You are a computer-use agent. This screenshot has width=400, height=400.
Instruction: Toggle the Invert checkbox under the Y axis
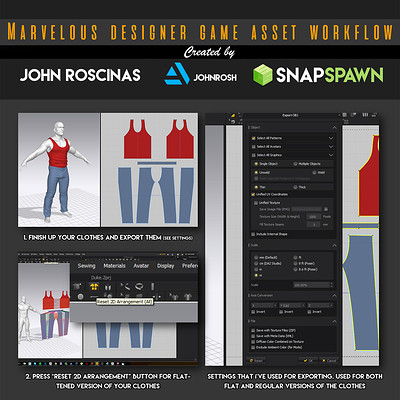[281, 312]
